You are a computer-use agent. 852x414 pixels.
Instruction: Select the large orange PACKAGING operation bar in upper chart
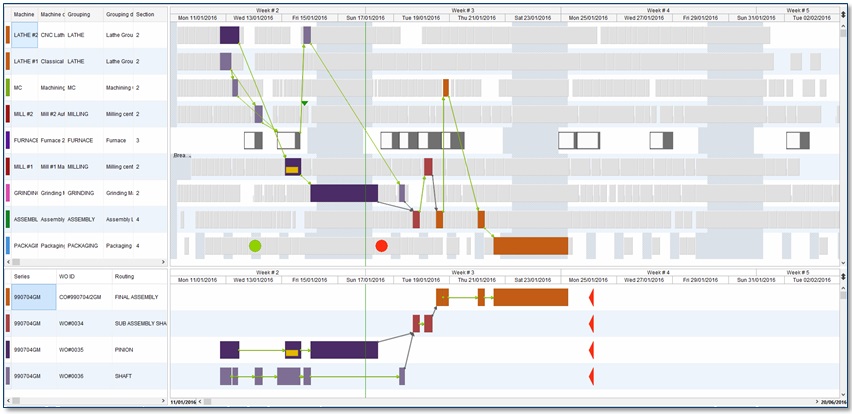click(530, 246)
